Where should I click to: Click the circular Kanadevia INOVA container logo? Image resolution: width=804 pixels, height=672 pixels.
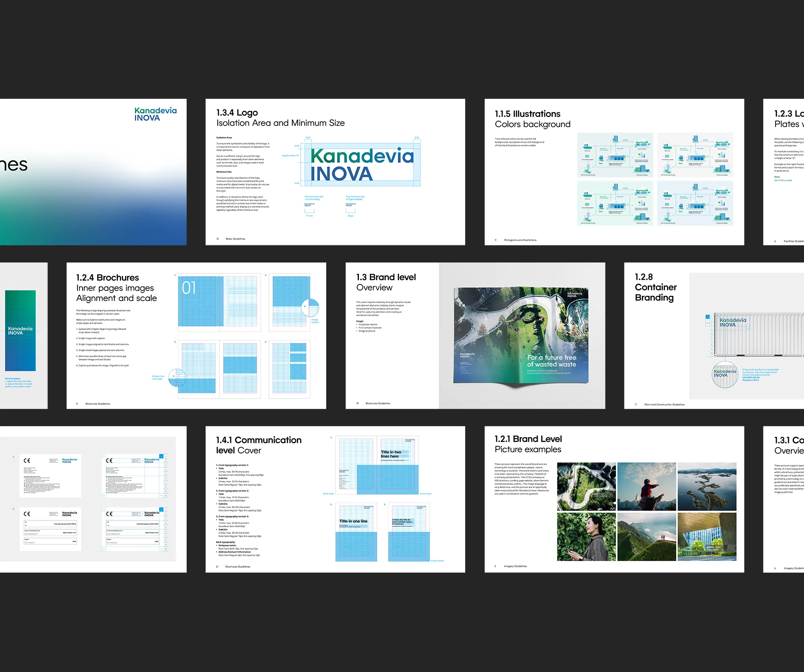725,373
